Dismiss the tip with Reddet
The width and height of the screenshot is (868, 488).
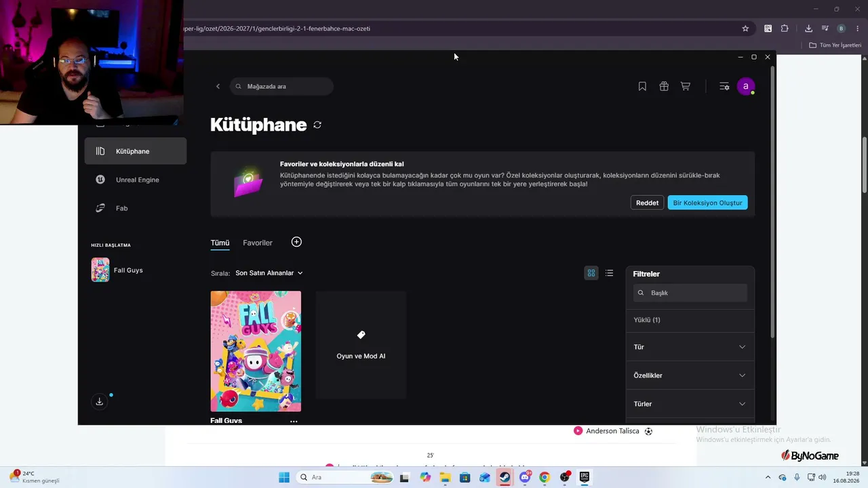pos(647,203)
